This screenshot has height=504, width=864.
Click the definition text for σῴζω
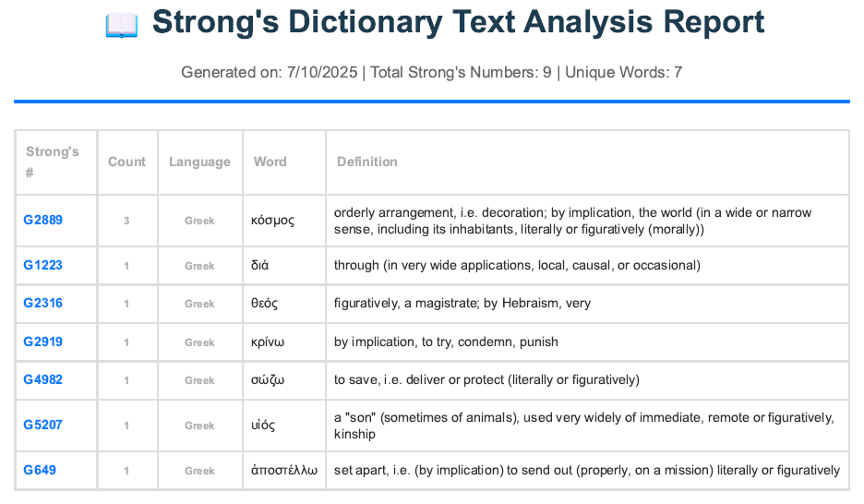[x=486, y=379]
